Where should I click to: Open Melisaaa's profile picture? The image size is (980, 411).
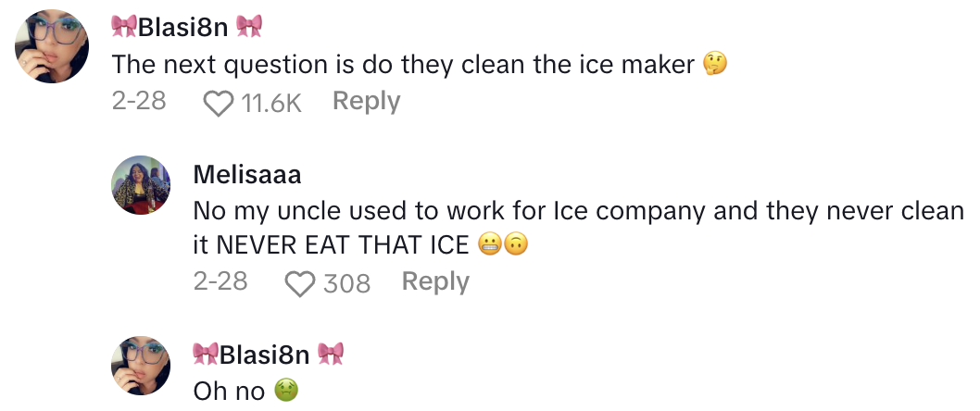tap(141, 185)
